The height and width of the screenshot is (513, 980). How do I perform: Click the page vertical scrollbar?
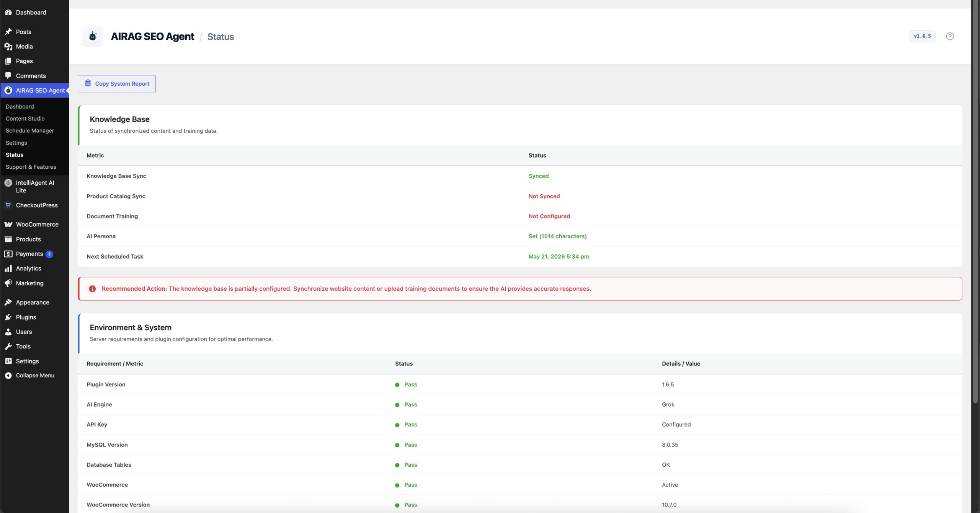point(975,202)
